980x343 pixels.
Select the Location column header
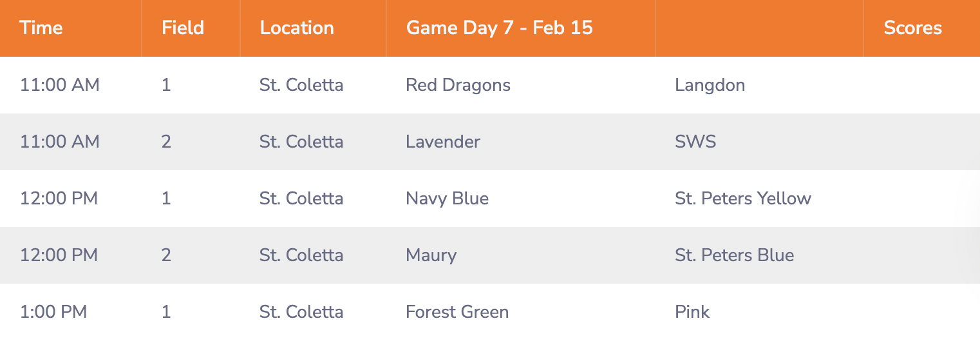click(297, 28)
